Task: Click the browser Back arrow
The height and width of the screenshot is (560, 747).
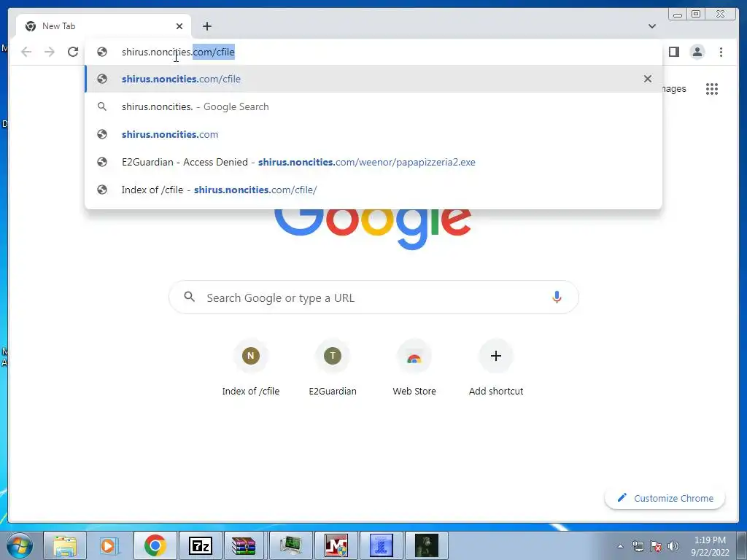Action: point(26,52)
